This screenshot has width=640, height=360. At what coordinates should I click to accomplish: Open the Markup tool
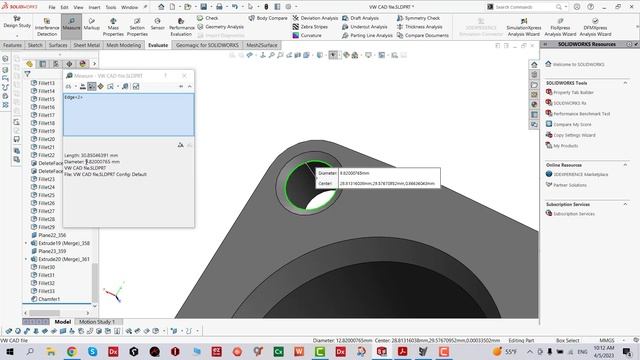point(91,24)
